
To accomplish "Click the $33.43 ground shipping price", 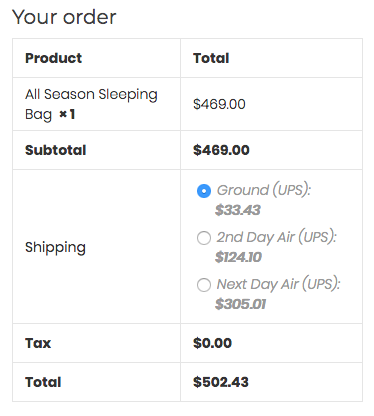I will click(238, 210).
